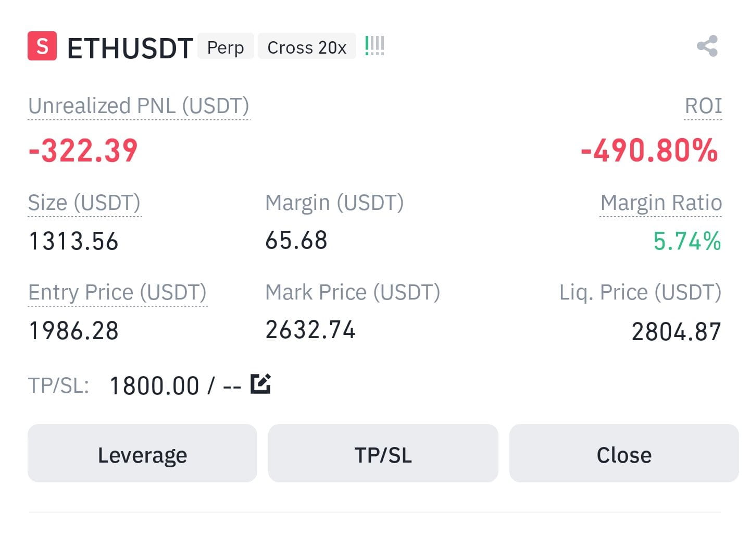This screenshot has height=560, width=750.
Task: Tap the Unrealized PNL (USDT) label
Action: pos(139,106)
